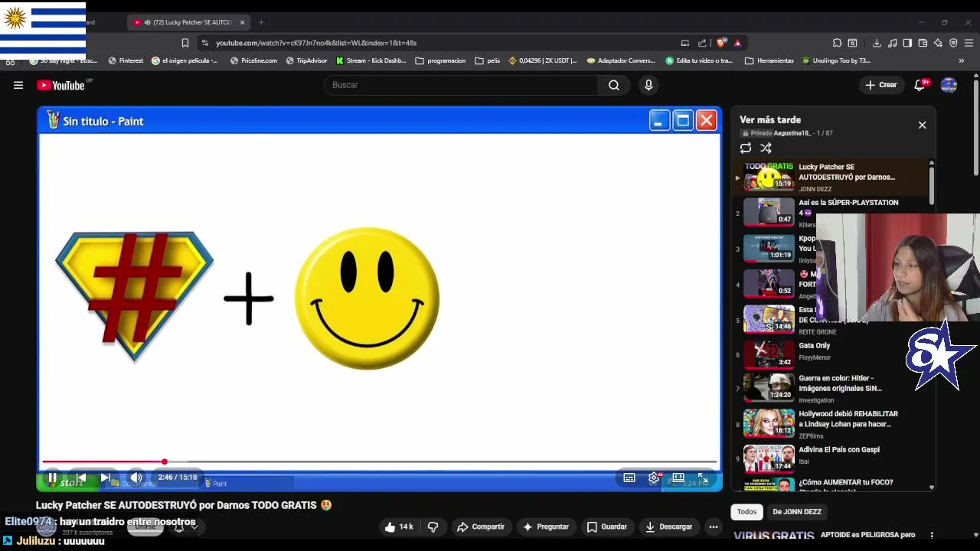The height and width of the screenshot is (551, 980).
Task: Open browser main menu
Action: (x=969, y=43)
